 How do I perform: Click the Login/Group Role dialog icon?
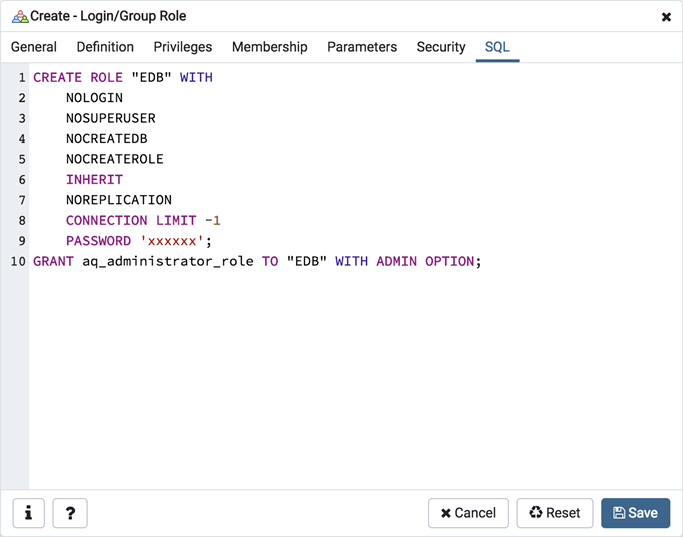click(x=20, y=17)
